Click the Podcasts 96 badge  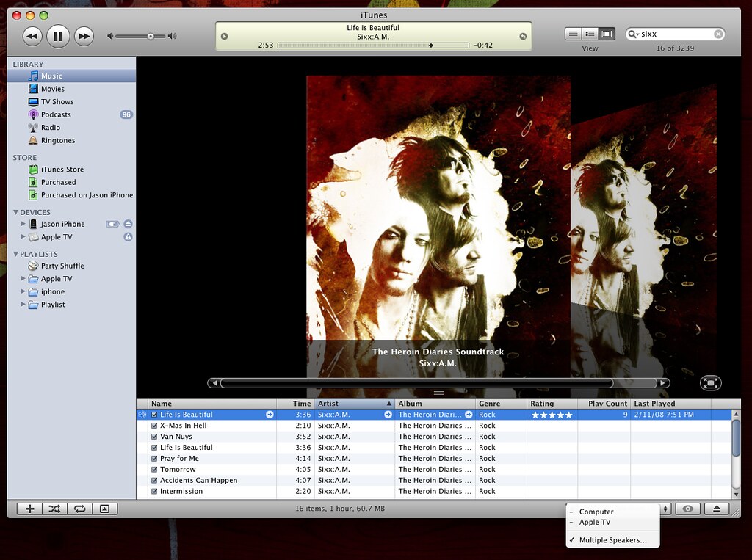[x=126, y=114]
